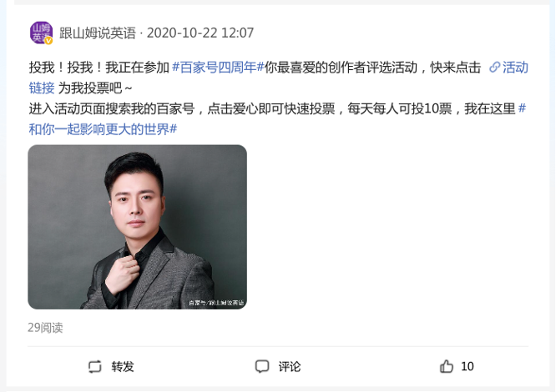
Task: Select the 转发 label
Action: tap(123, 366)
